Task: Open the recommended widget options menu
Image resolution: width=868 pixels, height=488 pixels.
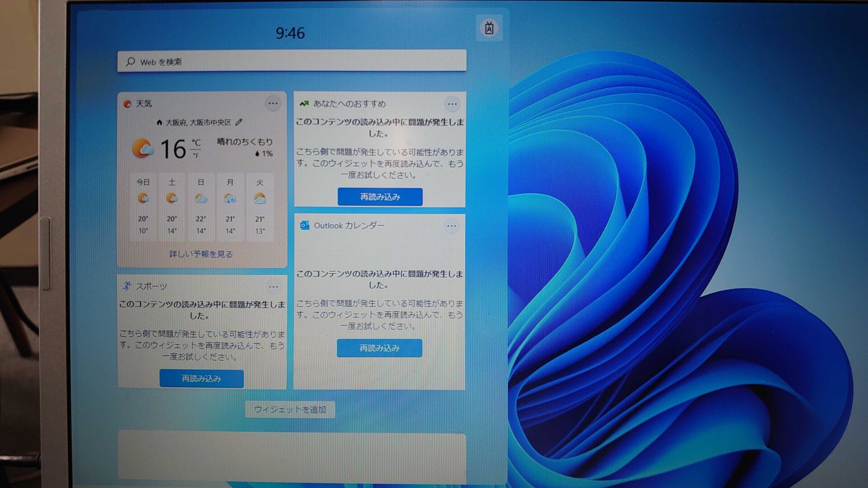Action: tap(452, 104)
